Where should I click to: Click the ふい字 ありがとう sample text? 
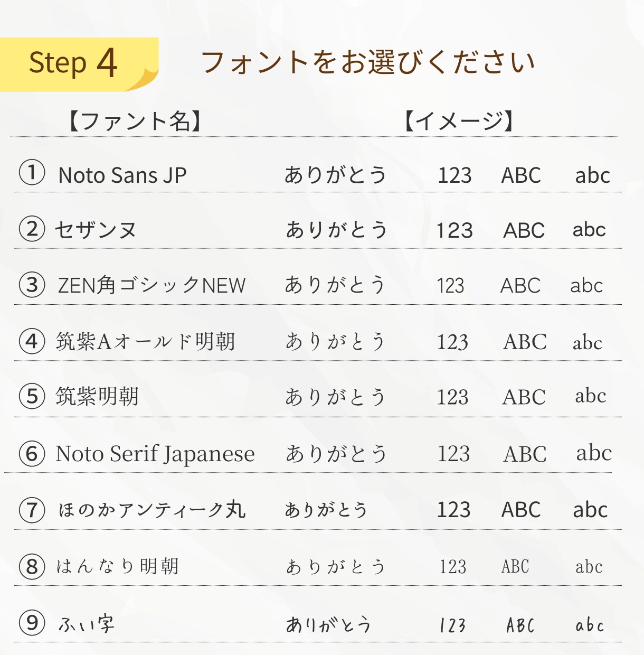click(328, 624)
